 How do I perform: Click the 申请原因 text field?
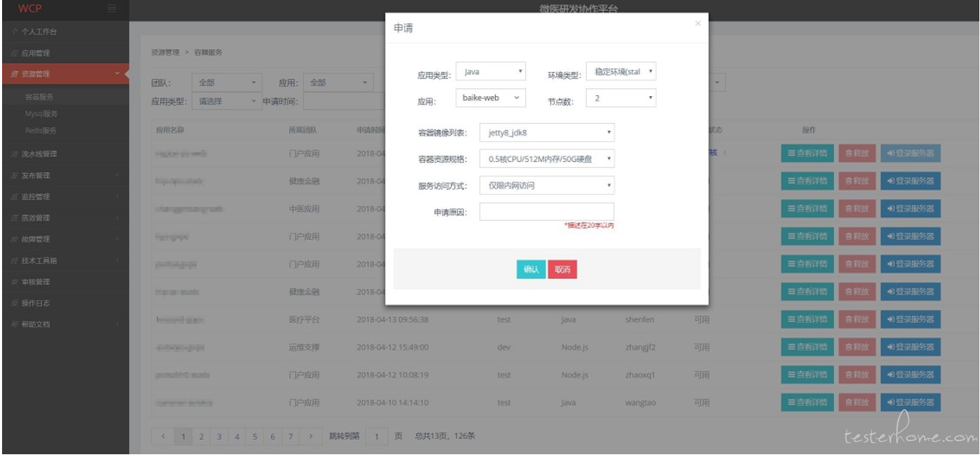click(x=546, y=212)
